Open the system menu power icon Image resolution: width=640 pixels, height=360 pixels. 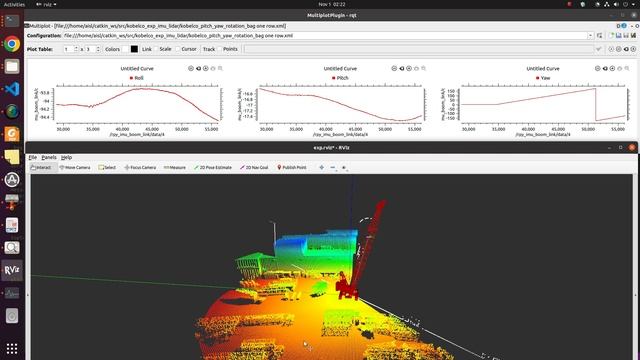[x=625, y=4]
